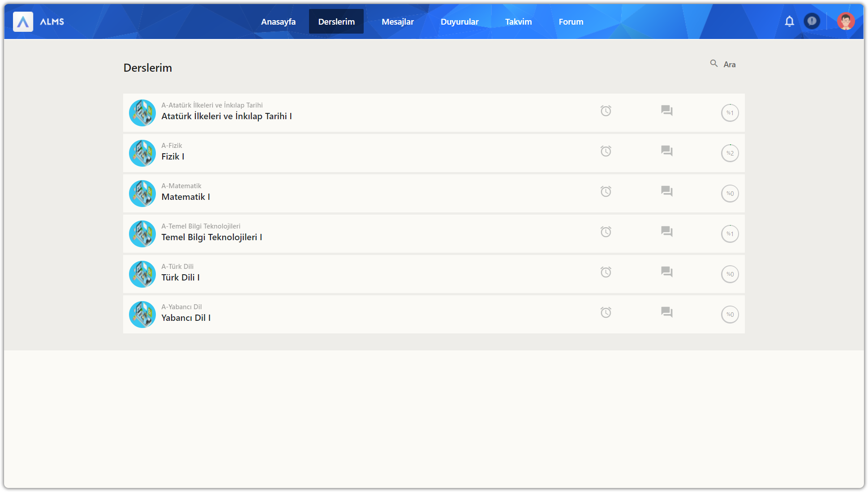
Task: Open chat icon for Matematik I
Action: tap(666, 191)
